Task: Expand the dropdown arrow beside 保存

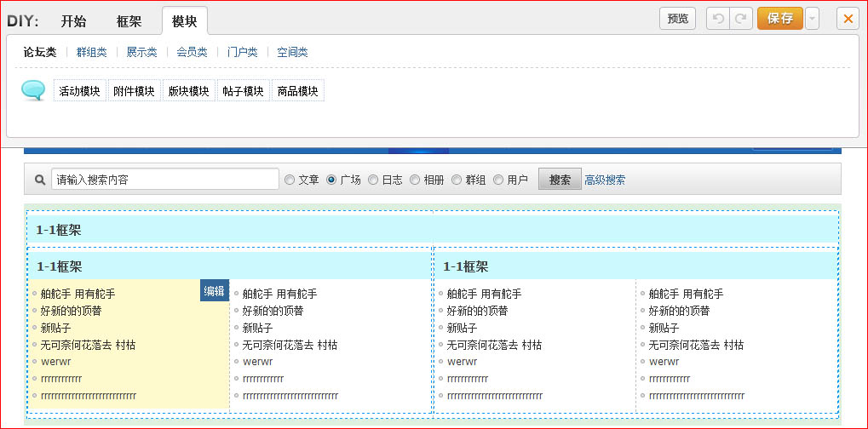Action: (812, 19)
